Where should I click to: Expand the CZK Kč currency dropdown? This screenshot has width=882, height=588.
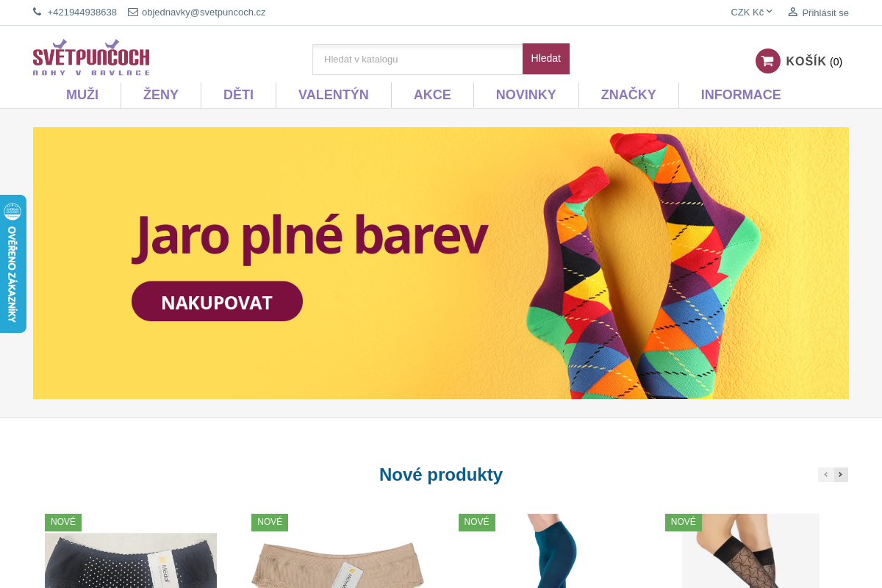[x=751, y=12]
